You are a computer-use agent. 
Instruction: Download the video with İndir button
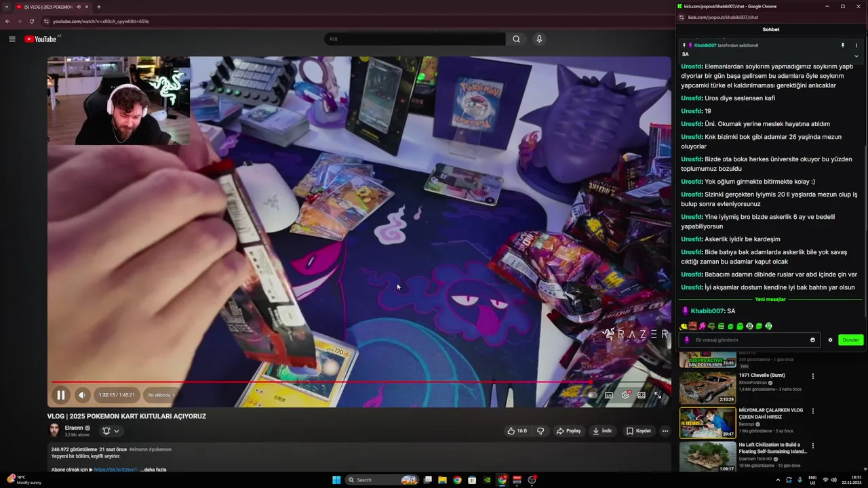click(602, 430)
